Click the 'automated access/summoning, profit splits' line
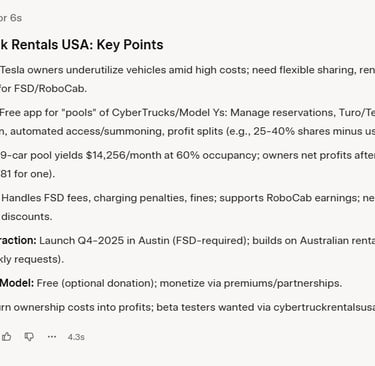375x366 pixels. 187,131
